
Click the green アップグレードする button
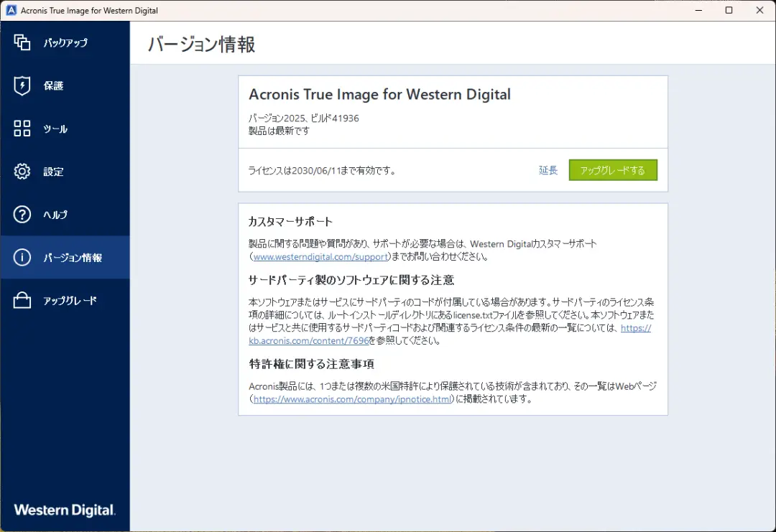pos(613,170)
